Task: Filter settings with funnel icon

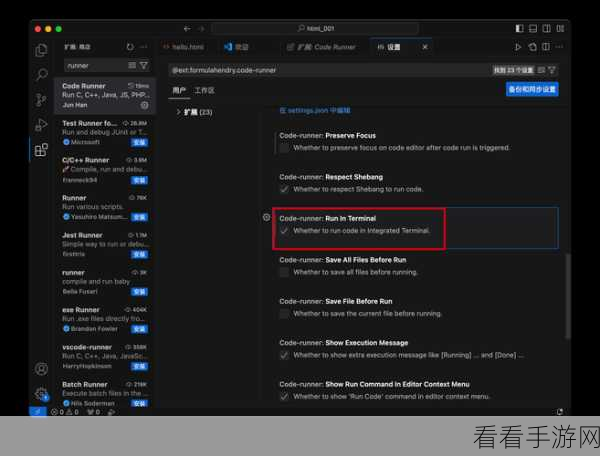Action: pos(552,70)
